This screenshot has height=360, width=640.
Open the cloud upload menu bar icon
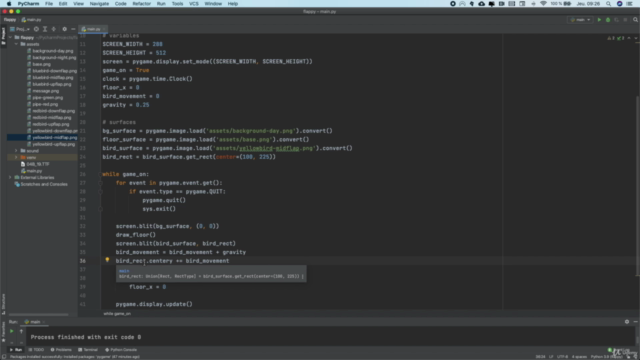[482, 4]
